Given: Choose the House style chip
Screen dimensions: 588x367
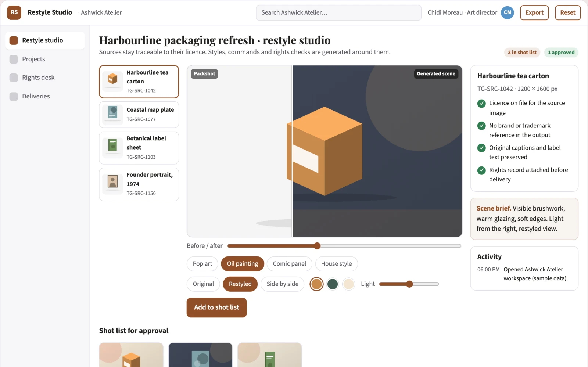Looking at the screenshot, I should [x=336, y=264].
